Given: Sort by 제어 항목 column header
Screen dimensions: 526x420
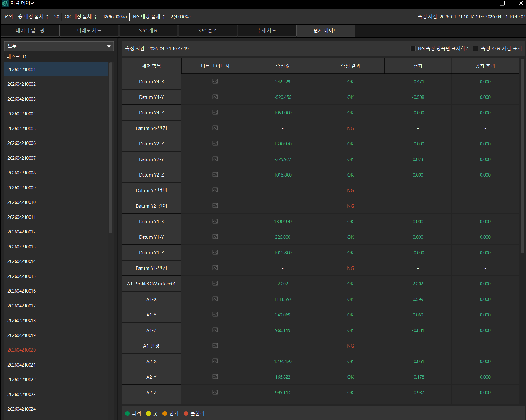Looking at the screenshot, I should click(151, 66).
